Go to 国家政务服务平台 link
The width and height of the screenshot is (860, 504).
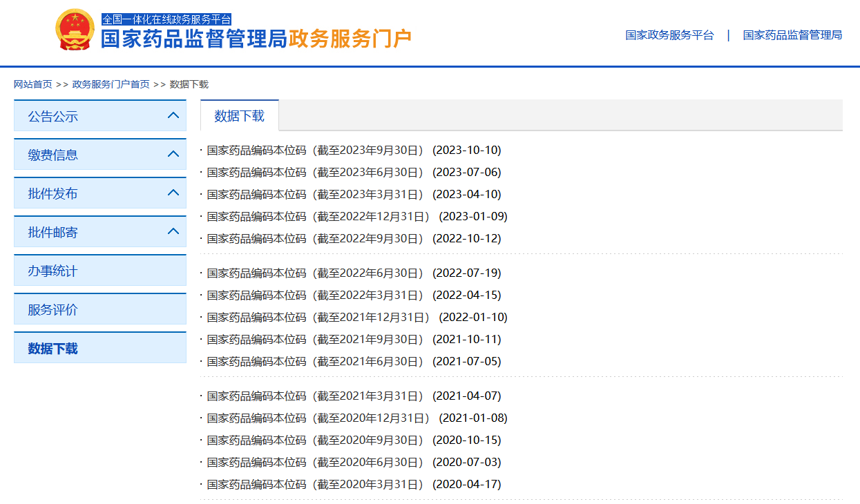[669, 35]
